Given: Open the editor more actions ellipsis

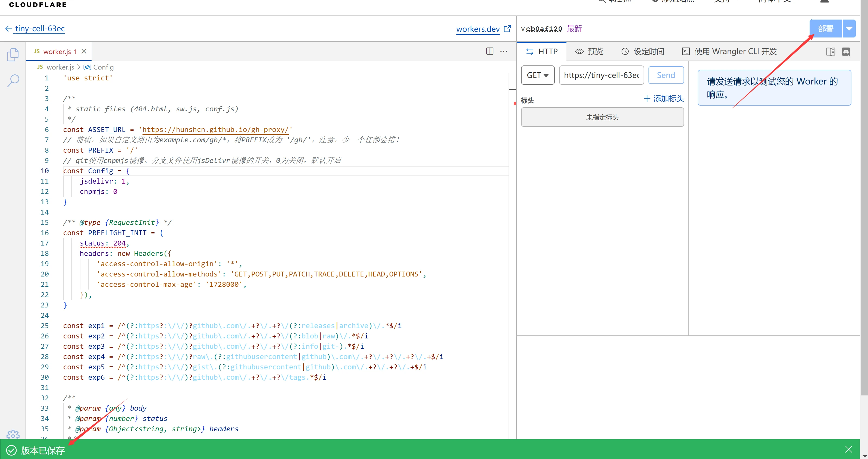Looking at the screenshot, I should pos(504,51).
